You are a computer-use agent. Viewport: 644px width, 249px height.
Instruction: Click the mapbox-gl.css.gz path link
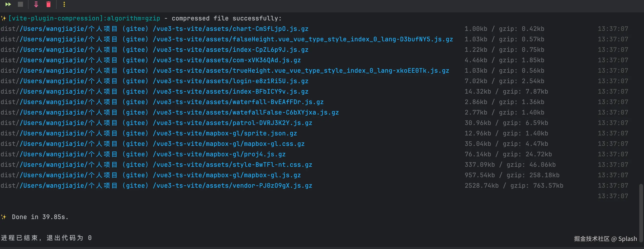coord(162,144)
